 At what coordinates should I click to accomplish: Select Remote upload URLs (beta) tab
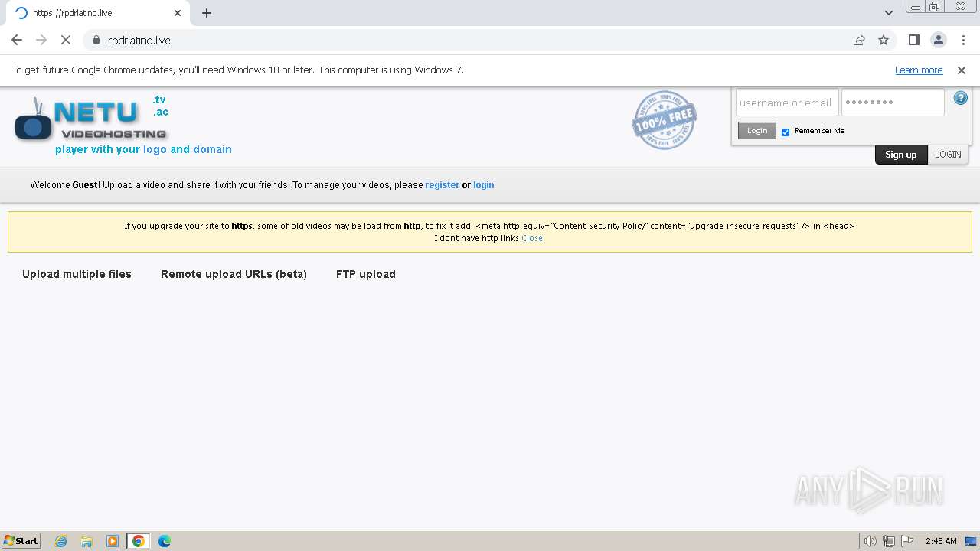tap(234, 274)
